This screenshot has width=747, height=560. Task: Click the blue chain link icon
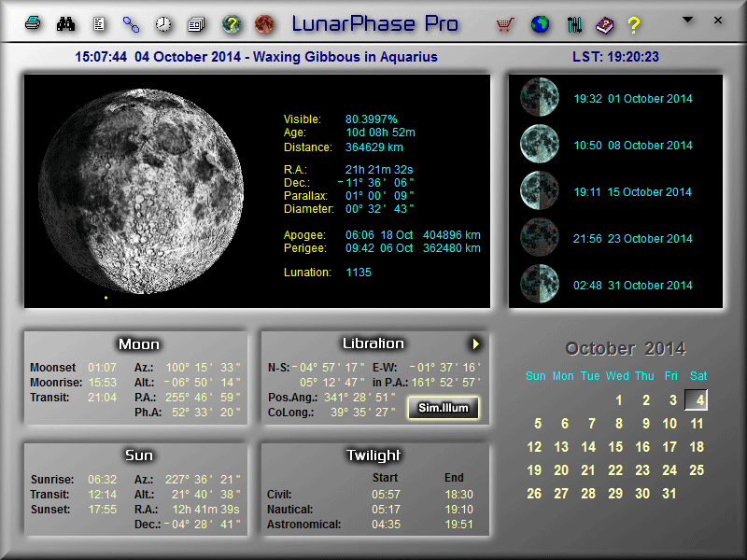[131, 24]
